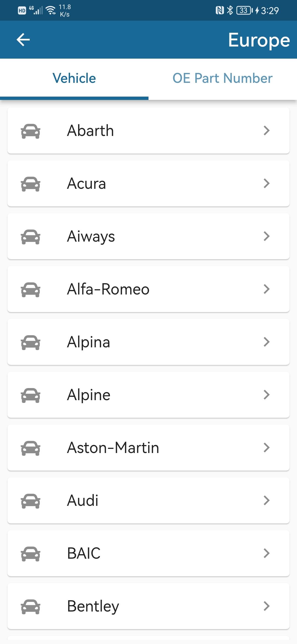The height and width of the screenshot is (644, 297).
Task: Select the Audi brand label
Action: pos(83,500)
